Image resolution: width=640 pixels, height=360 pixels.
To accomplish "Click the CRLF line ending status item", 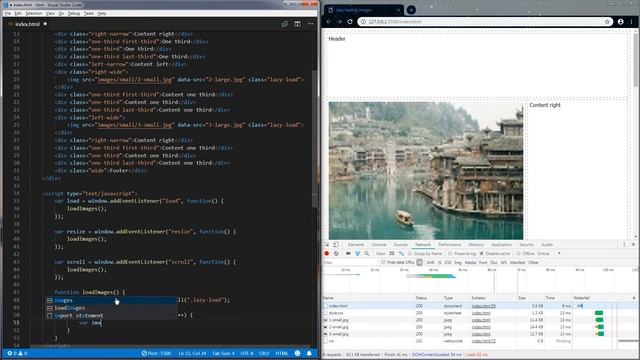I will pyautogui.click(x=264, y=353).
